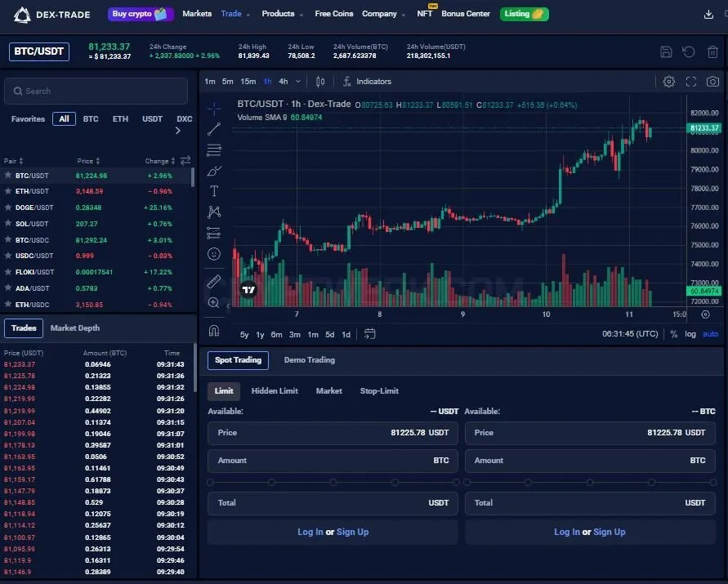Toggle log scale on chart
The width and height of the screenshot is (728, 584).
pyautogui.click(x=690, y=334)
